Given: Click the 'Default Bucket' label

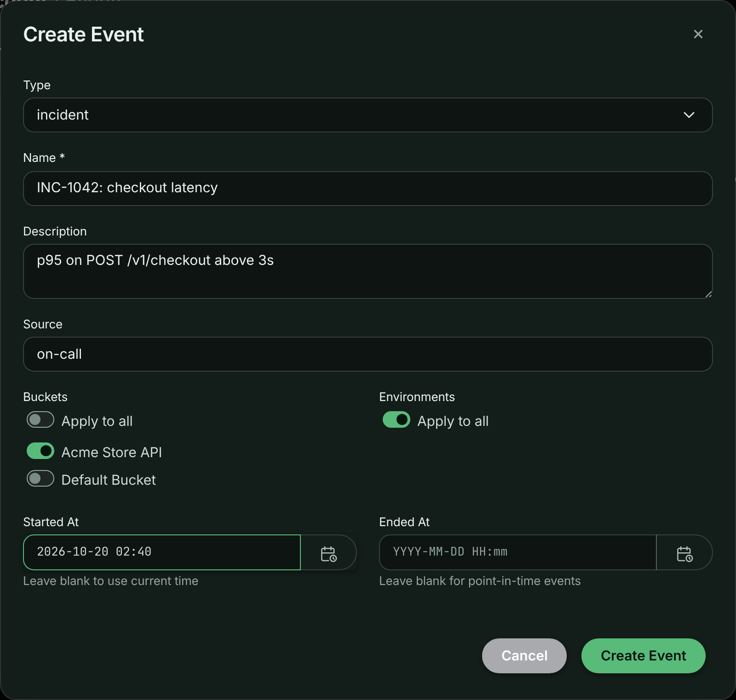Looking at the screenshot, I should [x=109, y=480].
